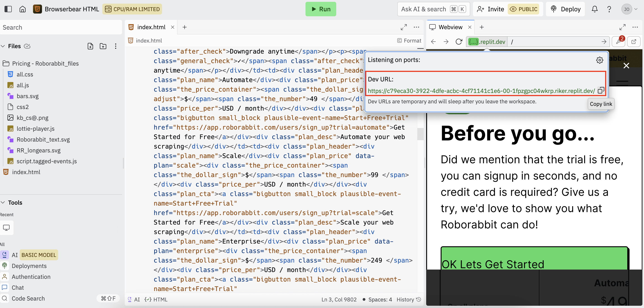The width and height of the screenshot is (644, 308).
Task: Click the file Search field
Action: pyautogui.click(x=61, y=27)
